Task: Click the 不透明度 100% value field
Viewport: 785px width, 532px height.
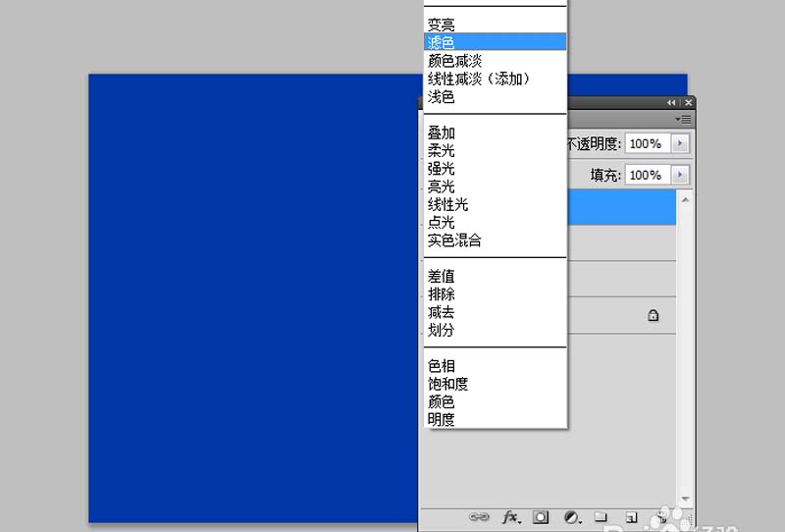Action: pos(648,143)
